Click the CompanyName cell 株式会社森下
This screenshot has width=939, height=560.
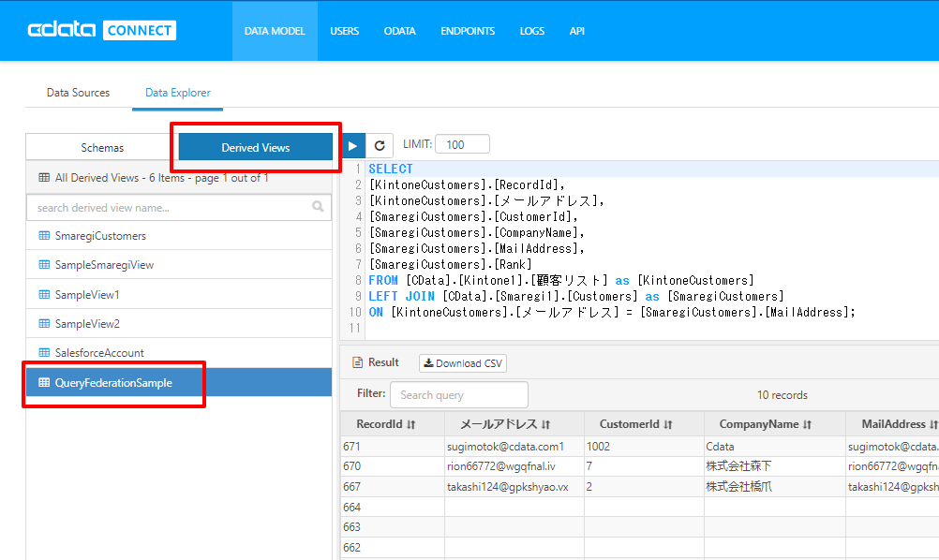775,466
